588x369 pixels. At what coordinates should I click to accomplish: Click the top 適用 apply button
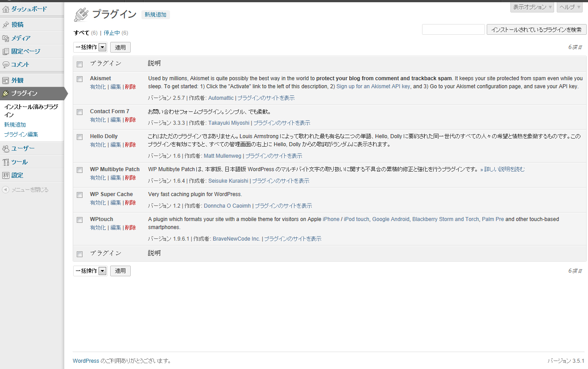click(x=120, y=47)
